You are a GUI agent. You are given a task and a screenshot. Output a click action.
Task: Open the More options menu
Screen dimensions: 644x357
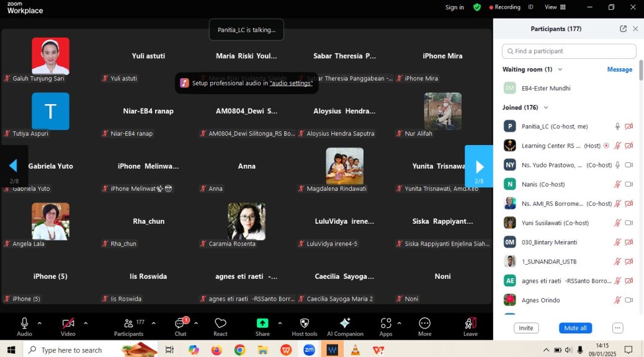point(425,324)
